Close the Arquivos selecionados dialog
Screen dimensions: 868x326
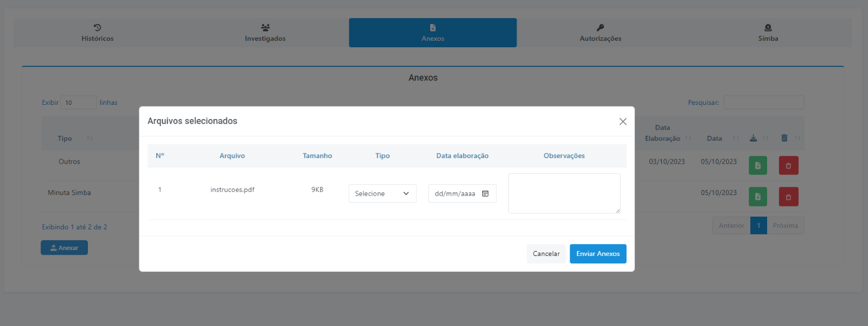click(x=623, y=122)
